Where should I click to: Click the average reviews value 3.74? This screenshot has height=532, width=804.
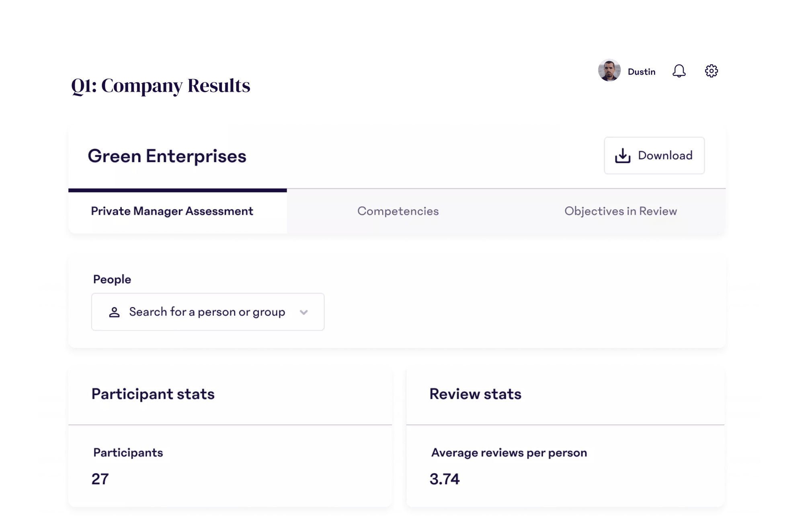tap(444, 479)
